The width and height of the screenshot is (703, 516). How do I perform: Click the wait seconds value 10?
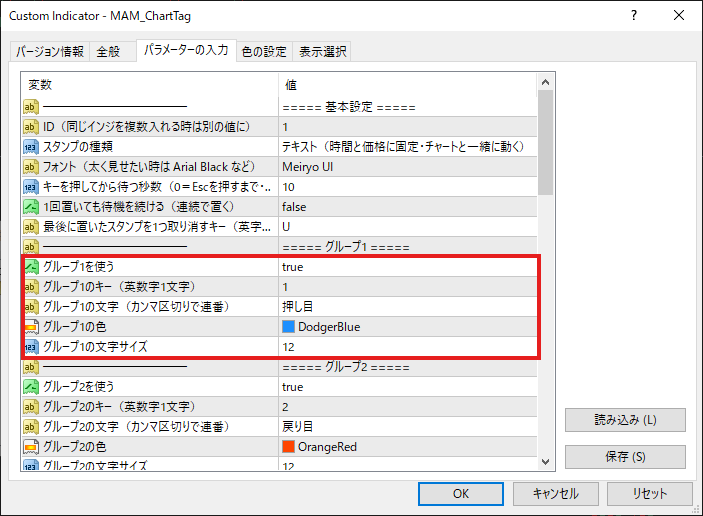coord(408,187)
